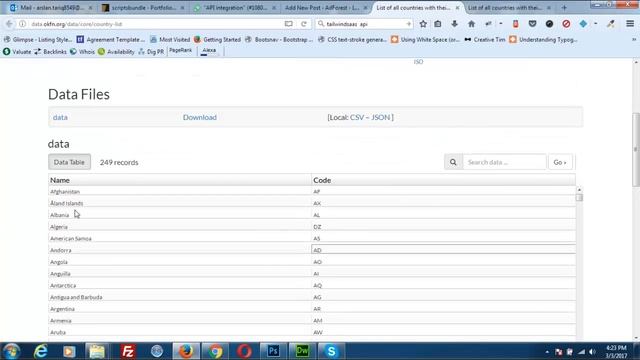Open the site information icon in address bar
This screenshot has height=360, width=640.
pyautogui.click(x=22, y=24)
